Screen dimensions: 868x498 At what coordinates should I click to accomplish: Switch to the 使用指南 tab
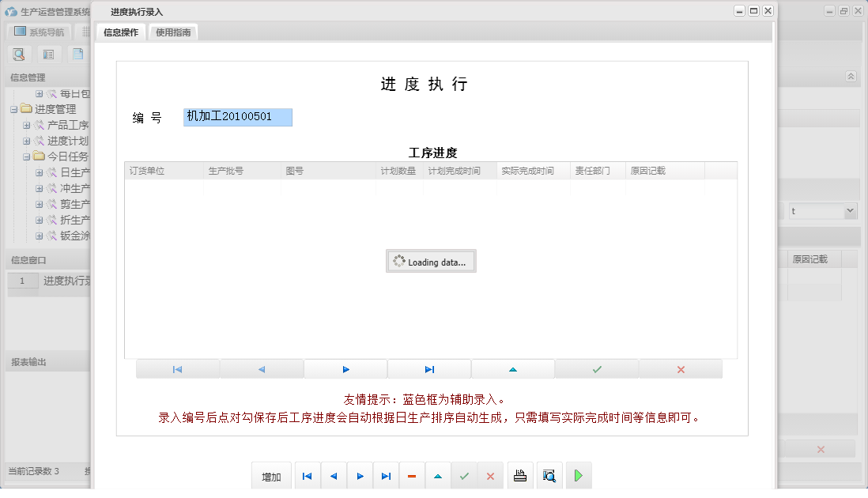click(x=173, y=32)
